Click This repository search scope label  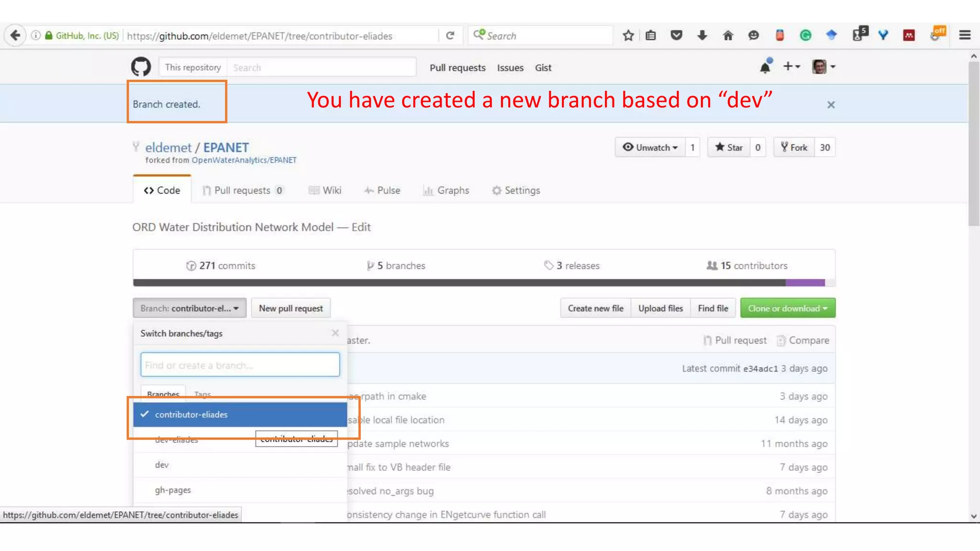click(x=193, y=67)
